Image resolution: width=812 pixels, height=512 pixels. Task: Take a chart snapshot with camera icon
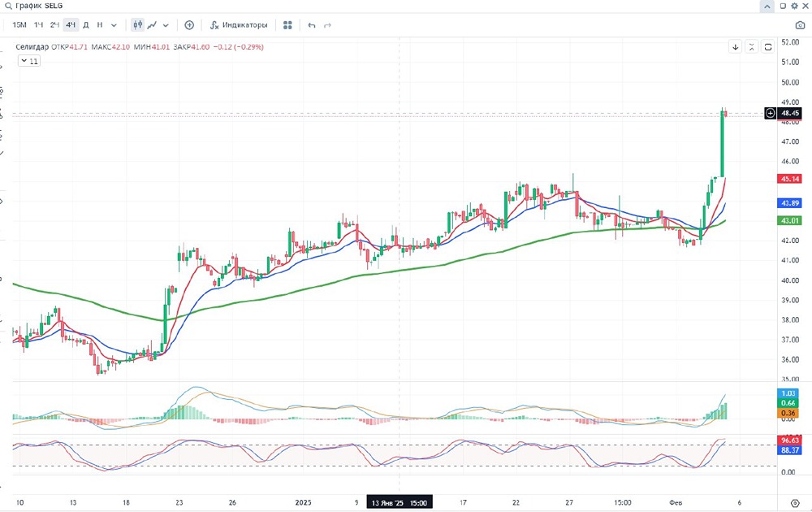point(800,25)
